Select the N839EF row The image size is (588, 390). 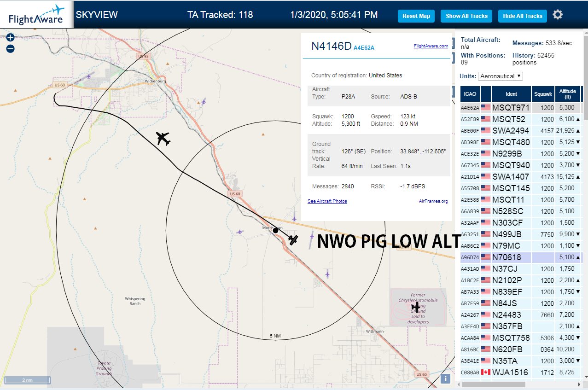point(521,292)
